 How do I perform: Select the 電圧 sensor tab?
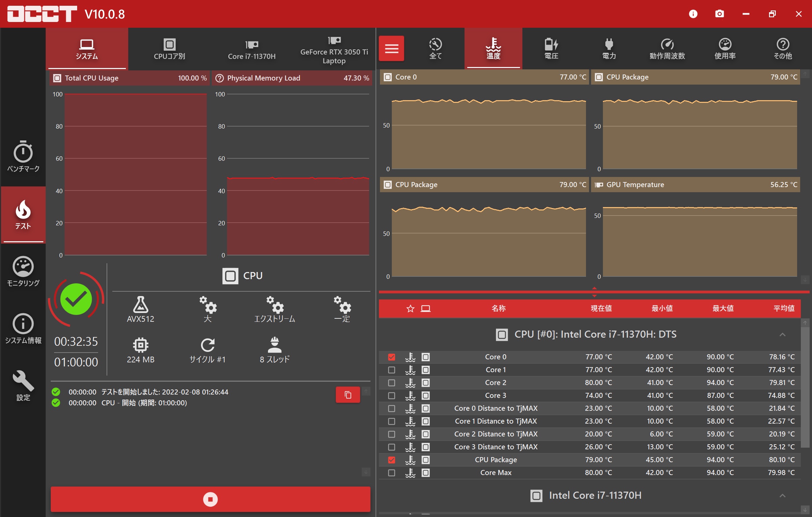[x=551, y=49]
